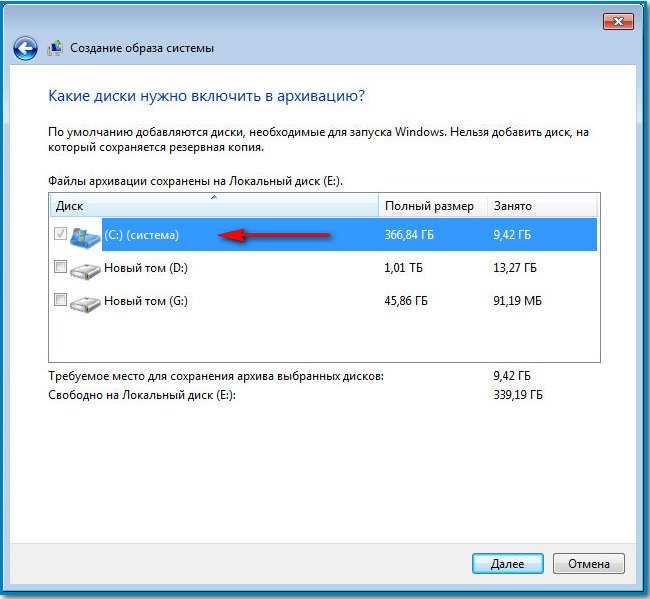The image size is (650, 599).
Task: Click the heading Какие диски нужно включить в архивацию?
Action: click(x=206, y=96)
